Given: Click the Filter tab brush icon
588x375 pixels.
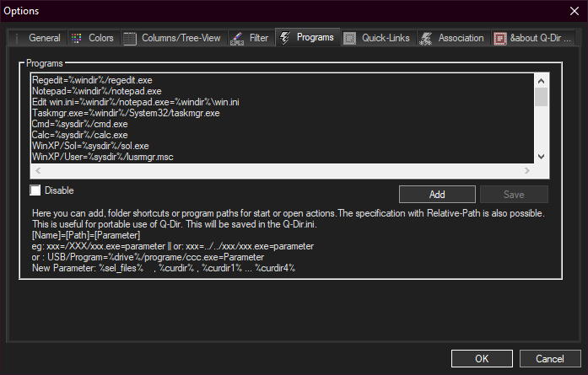Looking at the screenshot, I should point(236,38).
